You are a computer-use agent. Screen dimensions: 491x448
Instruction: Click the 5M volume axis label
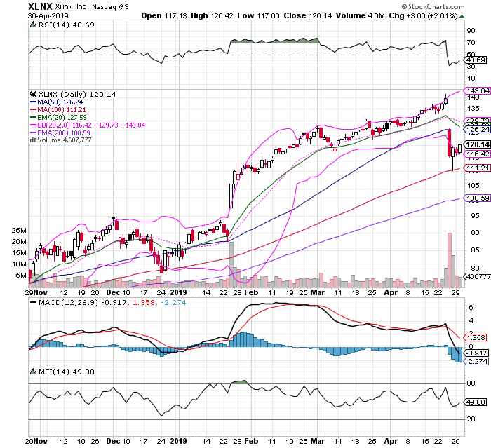[x=21, y=276]
